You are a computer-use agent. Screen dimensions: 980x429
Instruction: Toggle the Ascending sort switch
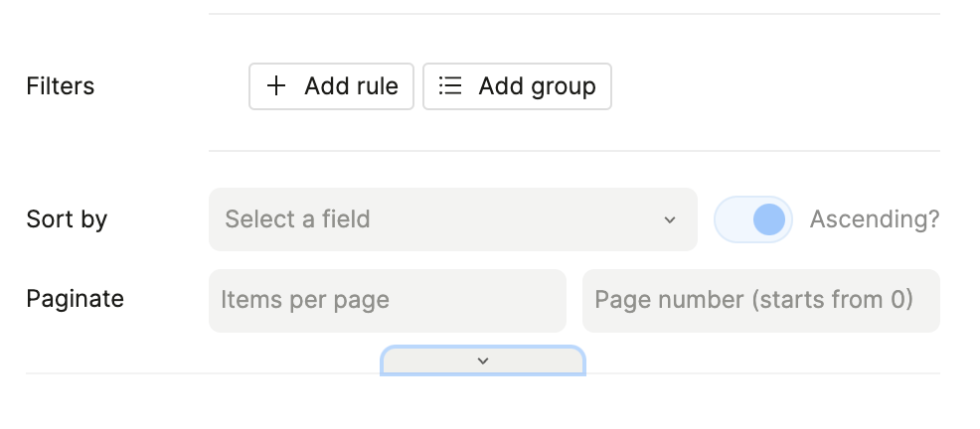pyautogui.click(x=753, y=219)
